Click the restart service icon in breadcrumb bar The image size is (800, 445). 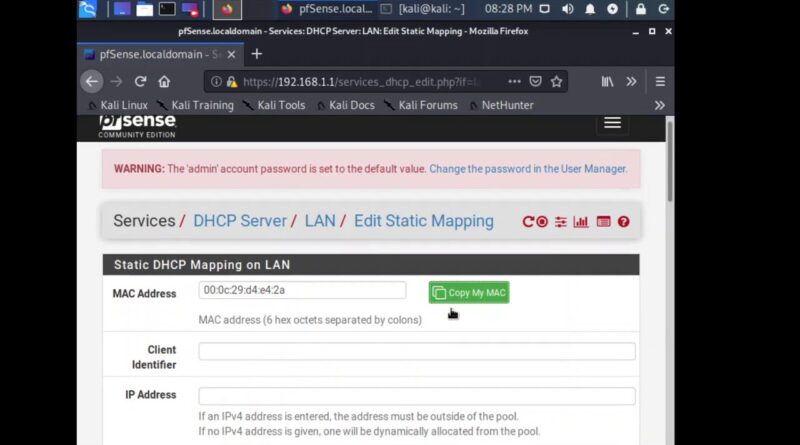coord(528,221)
